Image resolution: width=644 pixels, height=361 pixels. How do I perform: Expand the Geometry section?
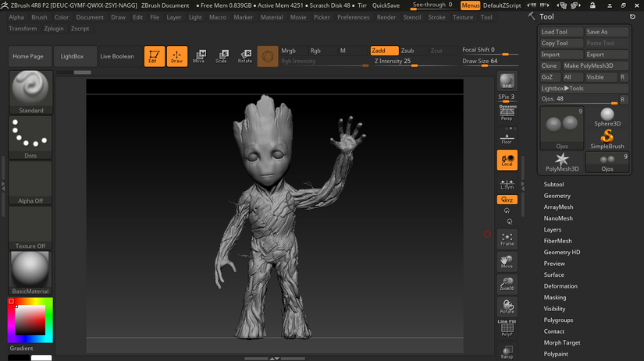coord(557,196)
